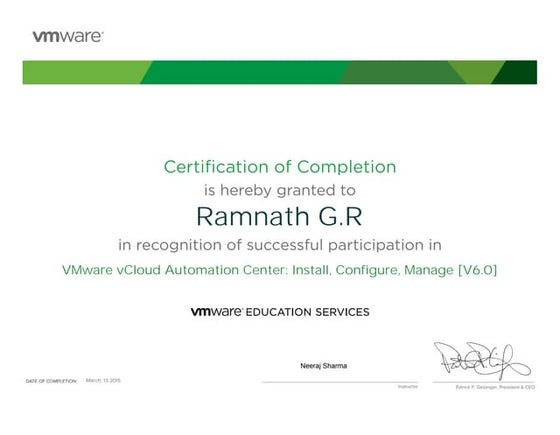Screen dimensions: 560x435
Task: Click the instructor name Neeraj Sharma
Action: (324, 366)
